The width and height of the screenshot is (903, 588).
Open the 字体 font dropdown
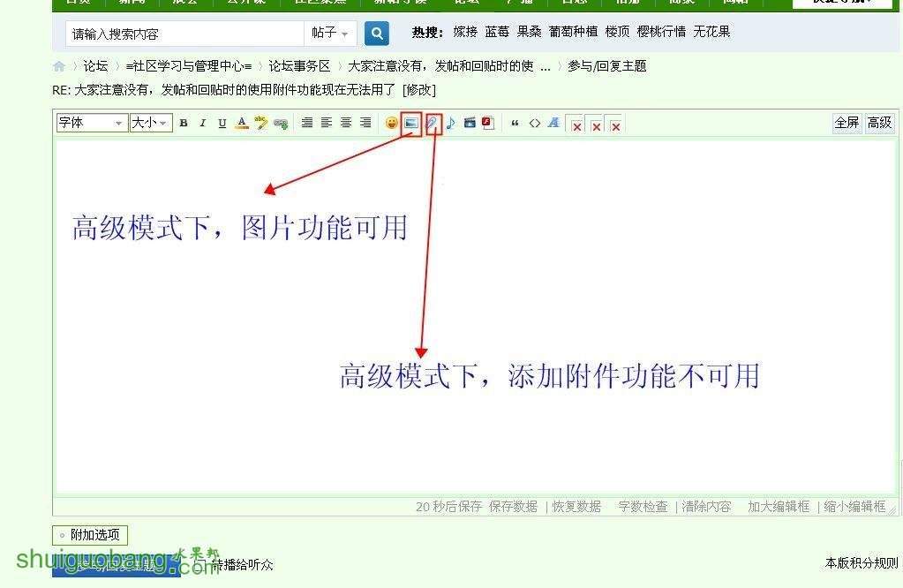pyautogui.click(x=92, y=124)
